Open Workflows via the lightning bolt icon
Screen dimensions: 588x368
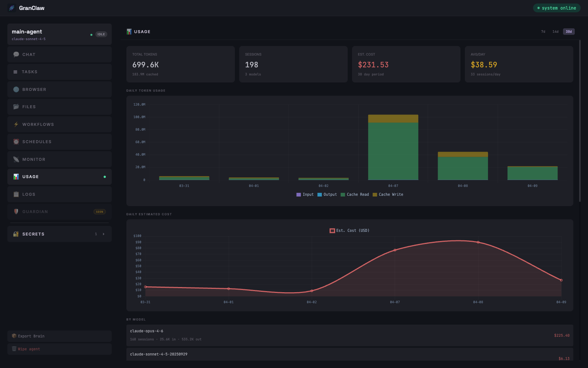[16, 124]
